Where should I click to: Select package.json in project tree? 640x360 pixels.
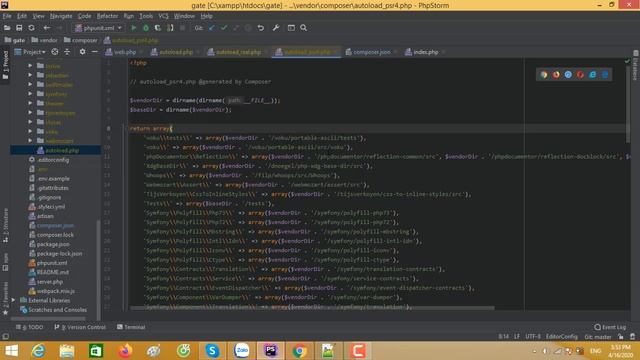(53, 244)
